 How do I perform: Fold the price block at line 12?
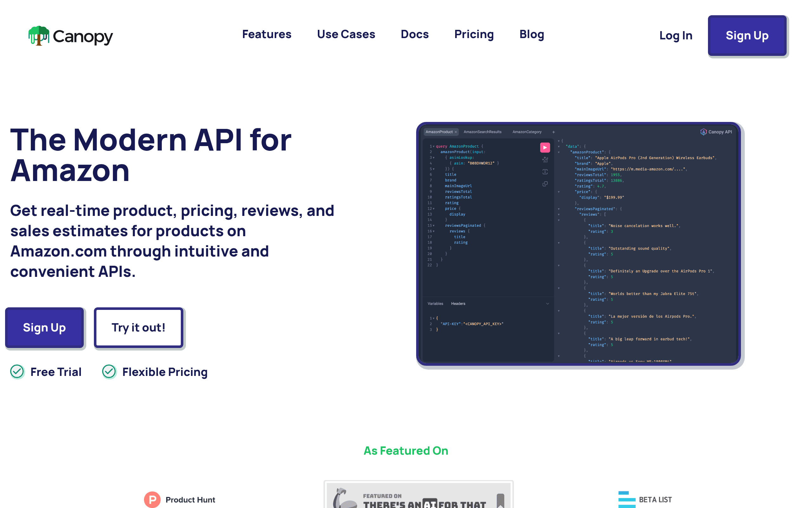coord(434,209)
